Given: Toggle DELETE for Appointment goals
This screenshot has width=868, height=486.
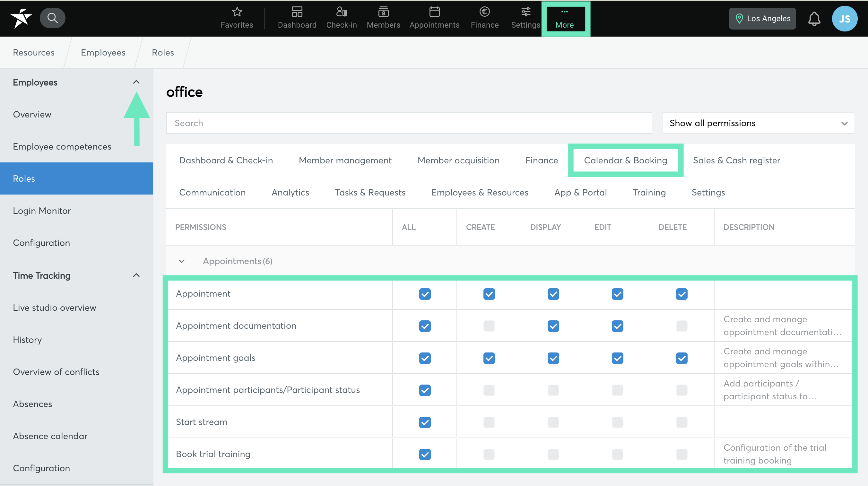Looking at the screenshot, I should pyautogui.click(x=681, y=358).
